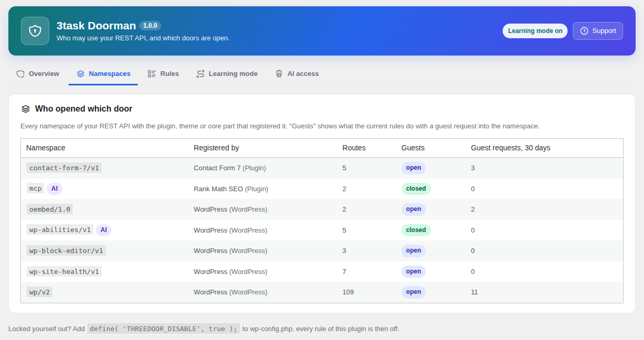This screenshot has height=340, width=644.
Task: Click the 'Guest requests, 30 days' column header
Action: (x=510, y=148)
